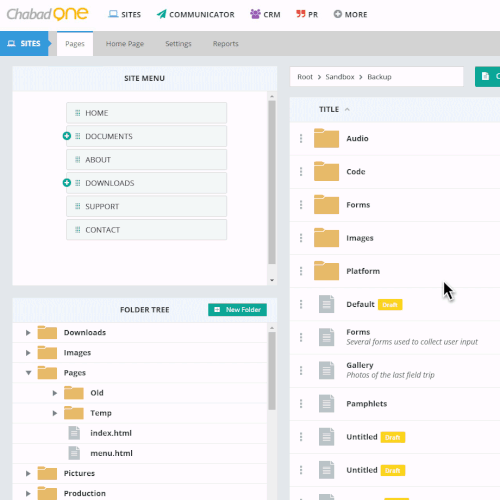Click the Default page document icon
Screen dimensions: 500x500
pos(326,304)
